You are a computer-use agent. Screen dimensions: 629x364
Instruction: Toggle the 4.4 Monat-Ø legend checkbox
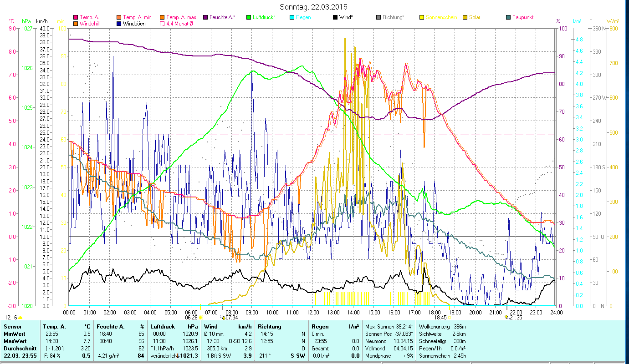(162, 24)
